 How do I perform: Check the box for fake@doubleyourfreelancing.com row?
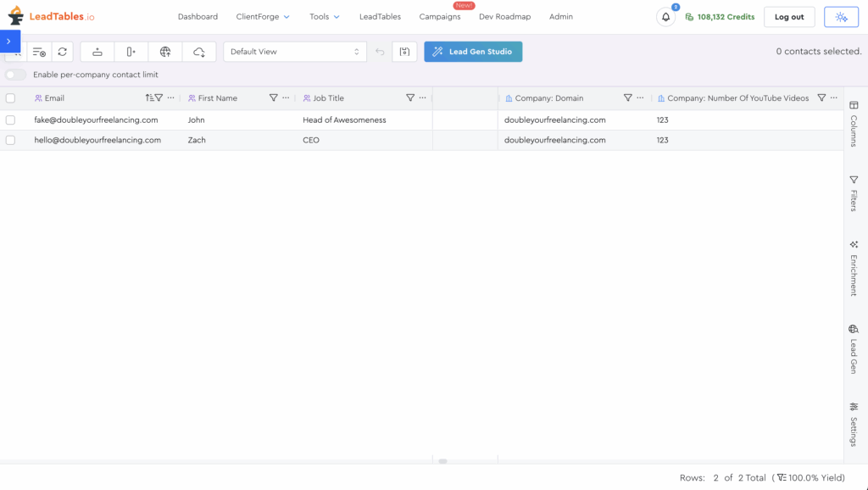[10, 120]
